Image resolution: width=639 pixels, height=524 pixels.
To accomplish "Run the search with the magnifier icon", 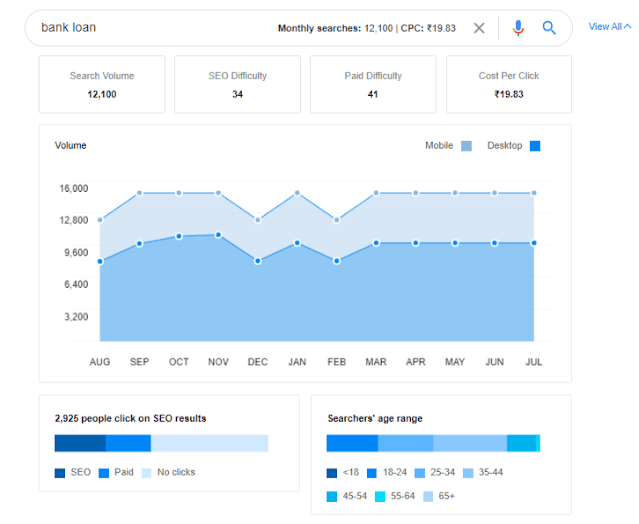I will point(549,28).
